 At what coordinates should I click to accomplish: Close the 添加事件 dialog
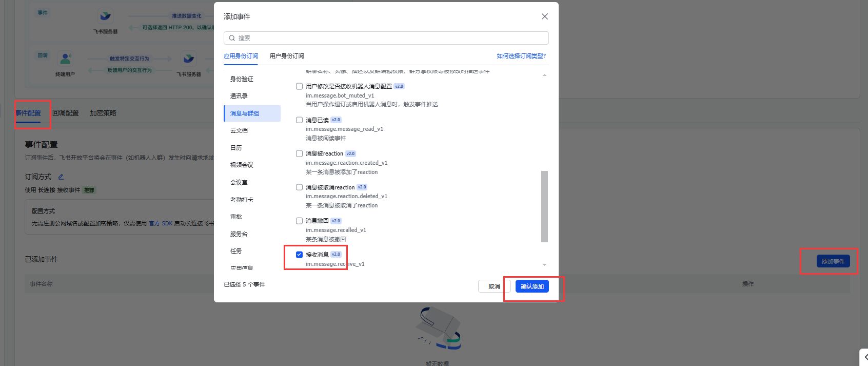point(544,16)
